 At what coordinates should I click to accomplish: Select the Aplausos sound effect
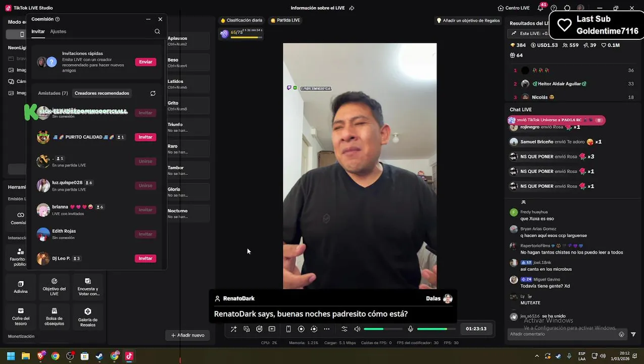pyautogui.click(x=188, y=41)
